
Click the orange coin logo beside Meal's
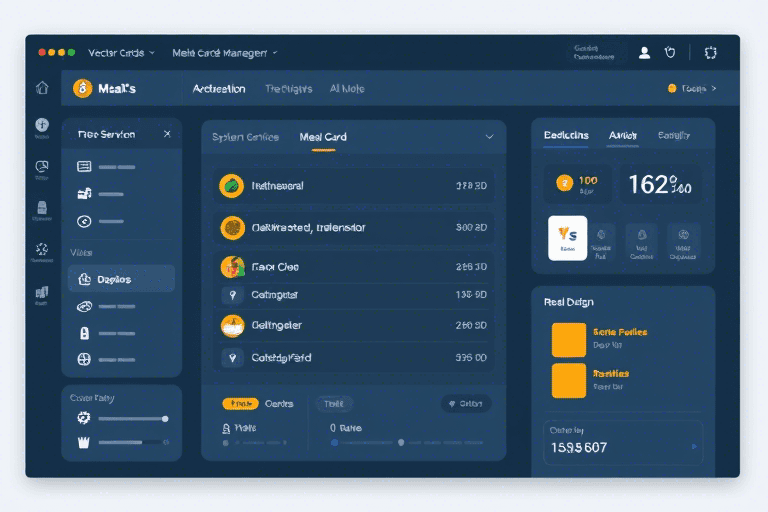[82, 89]
